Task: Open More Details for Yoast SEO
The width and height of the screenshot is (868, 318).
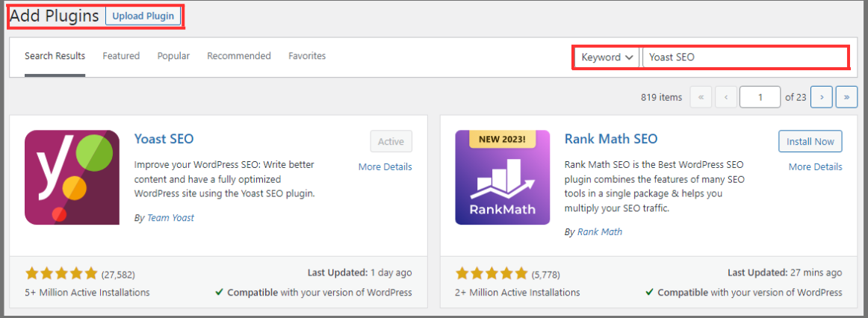Action: point(385,167)
